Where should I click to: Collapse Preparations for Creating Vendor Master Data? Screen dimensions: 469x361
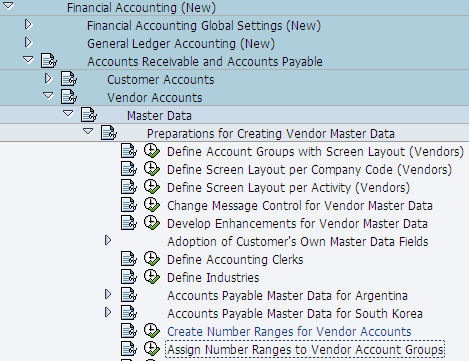tap(88, 132)
